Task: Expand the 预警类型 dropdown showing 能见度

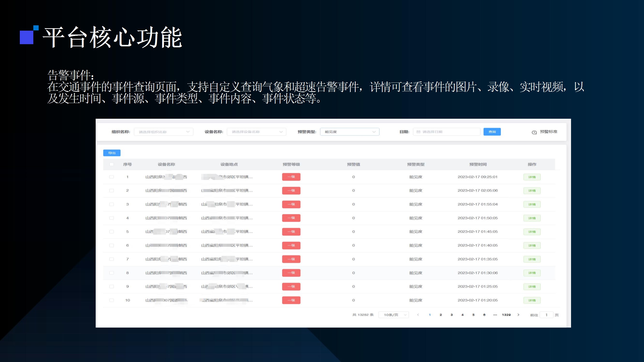Action: pos(350,132)
